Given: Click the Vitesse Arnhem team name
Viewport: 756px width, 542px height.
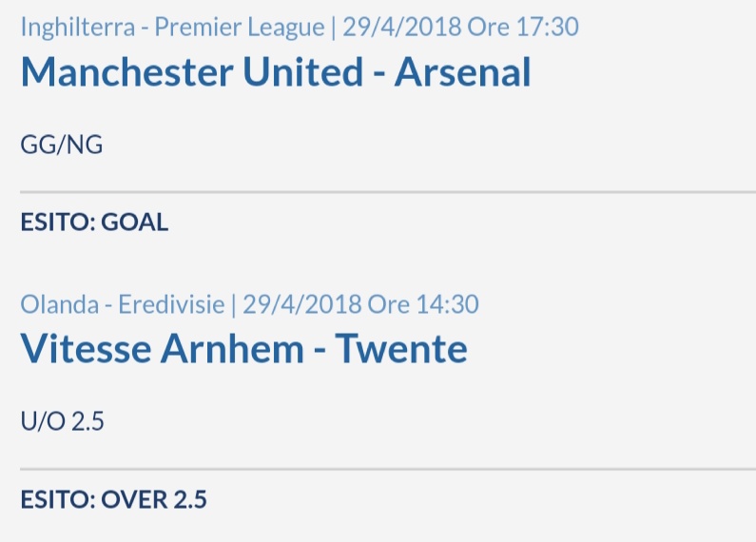Looking at the screenshot, I should (163, 349).
